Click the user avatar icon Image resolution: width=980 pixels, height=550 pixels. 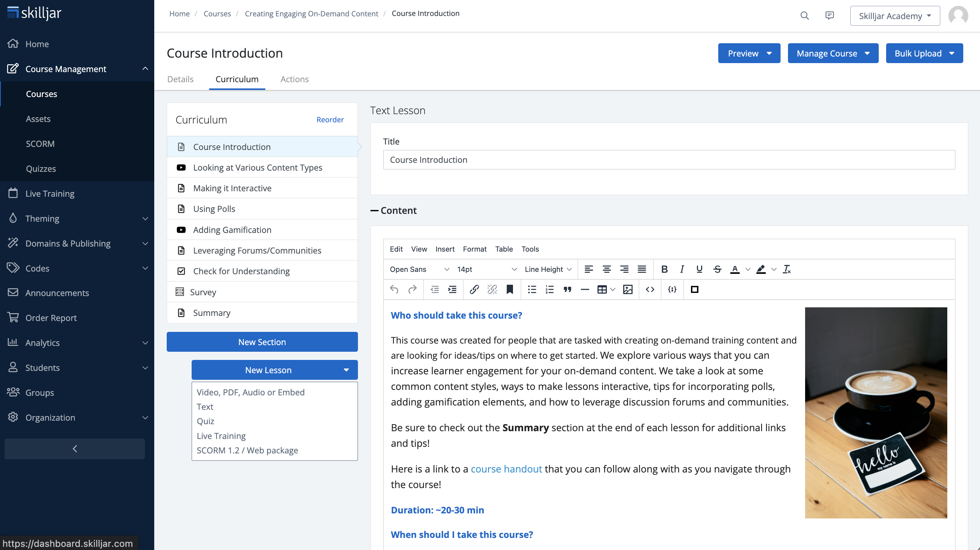[958, 16]
